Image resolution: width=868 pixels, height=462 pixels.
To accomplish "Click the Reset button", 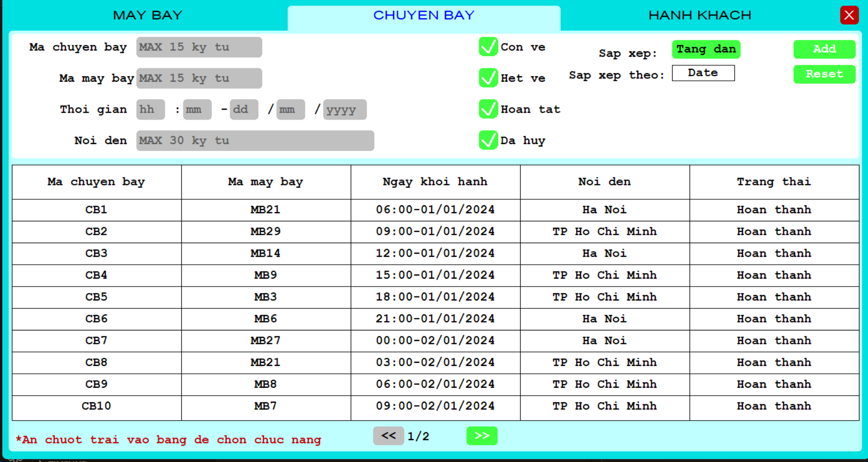I will coord(825,74).
